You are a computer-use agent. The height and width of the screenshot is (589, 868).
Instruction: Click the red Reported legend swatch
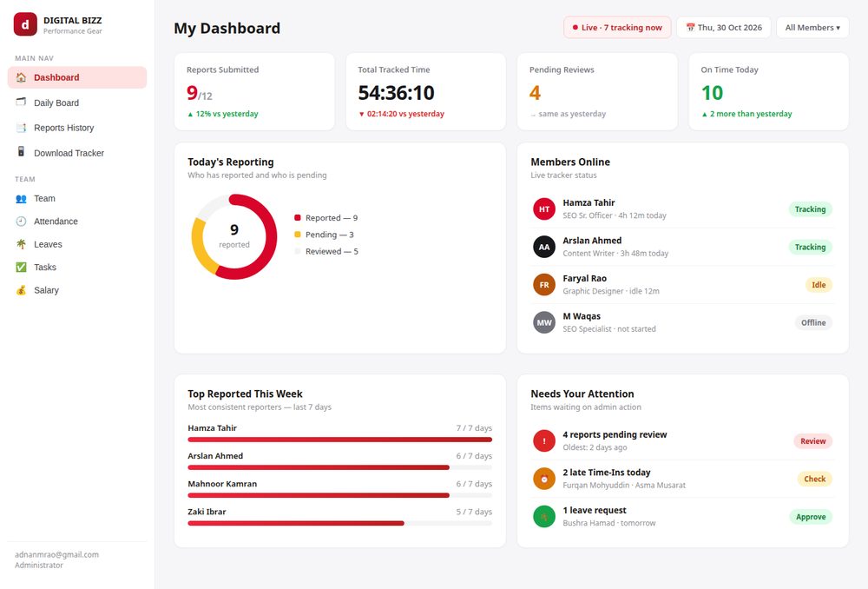[297, 218]
